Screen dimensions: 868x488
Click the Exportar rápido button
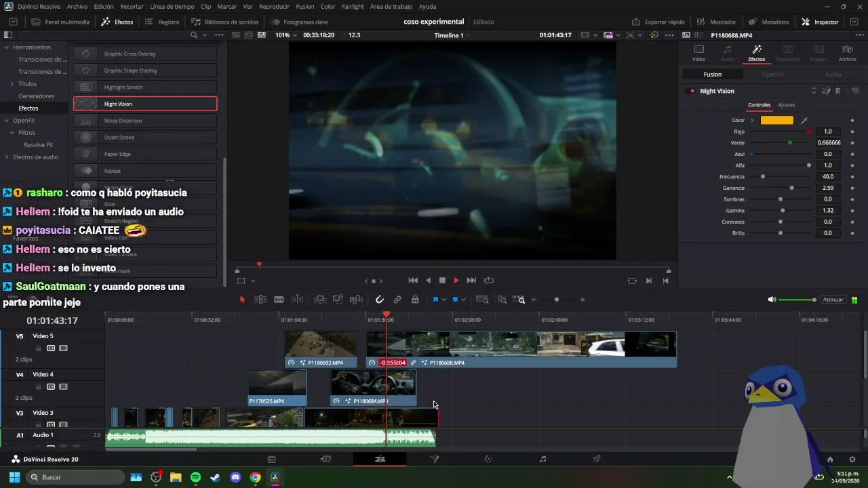coord(658,22)
